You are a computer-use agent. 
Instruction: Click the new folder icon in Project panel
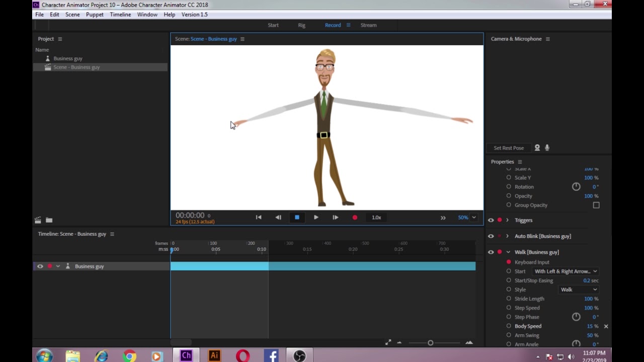click(x=49, y=220)
